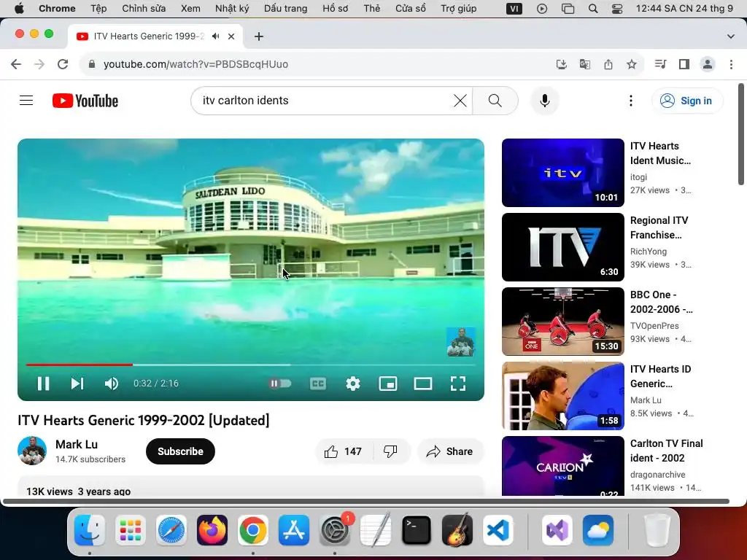
Task: Translate this page icon
Action: (584, 64)
